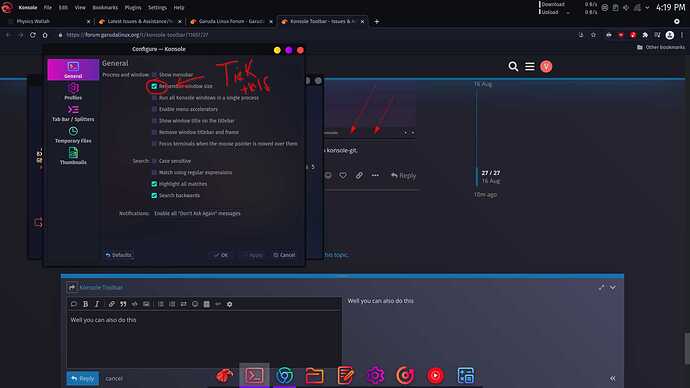Submit the post with blue Reply button
This screenshot has width=690, height=388.
click(x=83, y=378)
